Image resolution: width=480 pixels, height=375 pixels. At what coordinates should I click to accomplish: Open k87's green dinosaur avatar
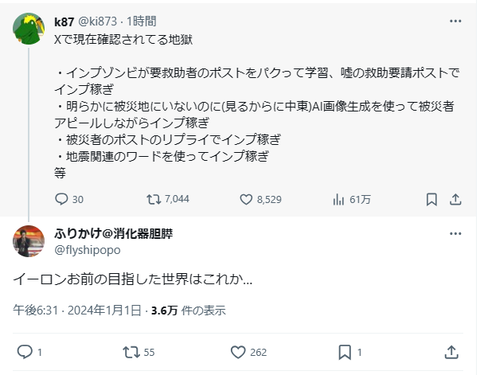29,29
